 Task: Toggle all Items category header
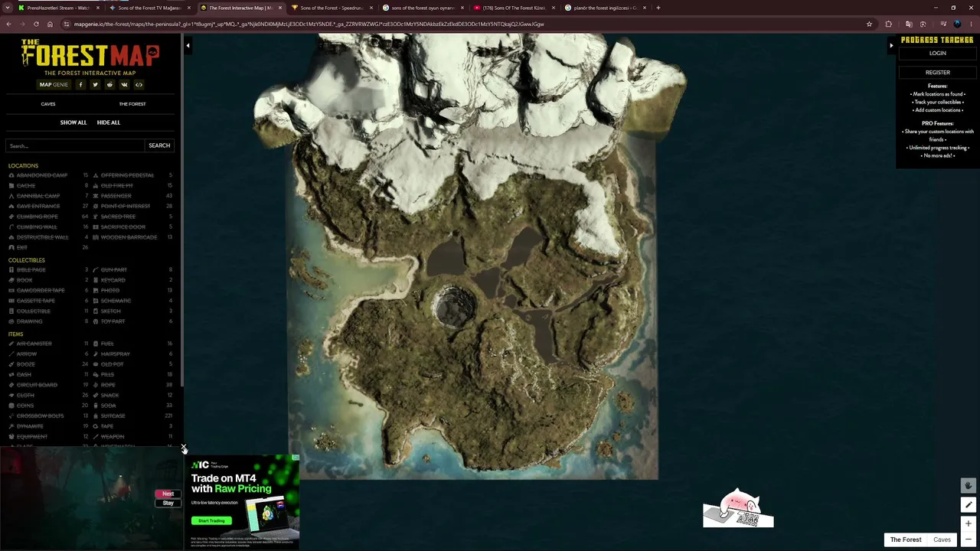tap(15, 334)
